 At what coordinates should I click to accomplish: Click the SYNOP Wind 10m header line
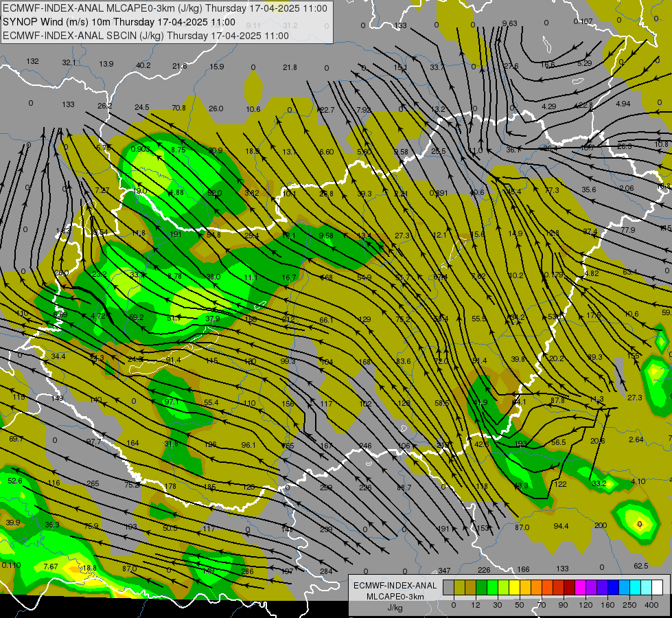(119, 22)
